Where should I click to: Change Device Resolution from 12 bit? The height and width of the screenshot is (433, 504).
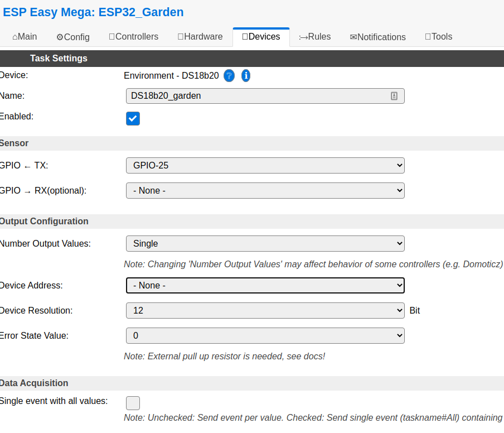pyautogui.click(x=265, y=310)
